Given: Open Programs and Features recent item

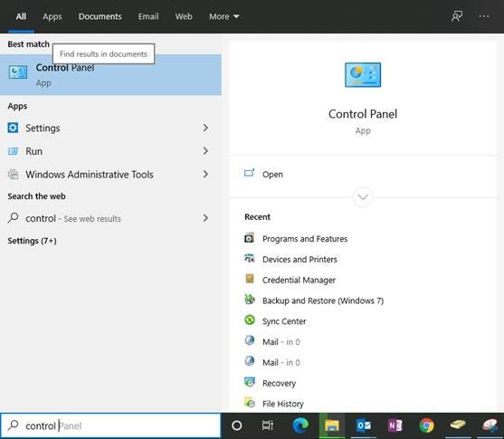Looking at the screenshot, I should (x=305, y=239).
